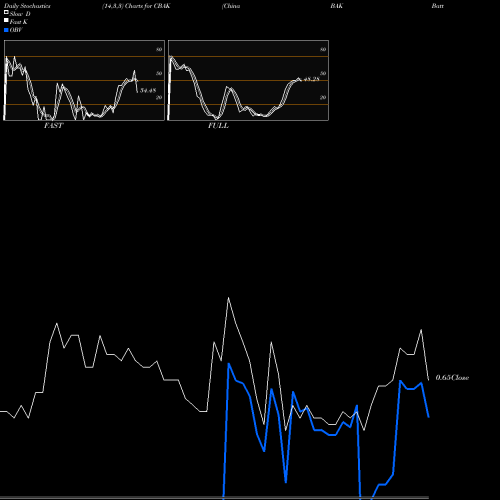The image size is (500, 500).
Task: Click the Daily Stochastics title text
Action: tap(27, 6)
